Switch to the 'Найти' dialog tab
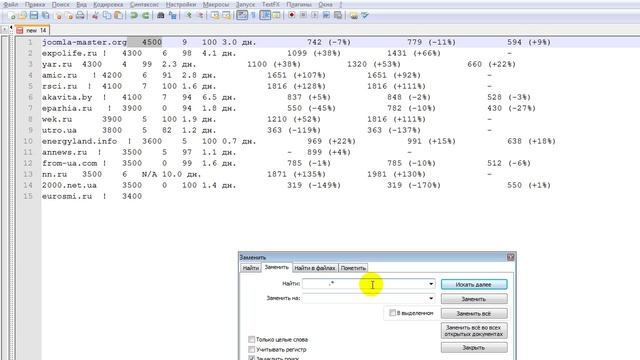 pyautogui.click(x=251, y=268)
